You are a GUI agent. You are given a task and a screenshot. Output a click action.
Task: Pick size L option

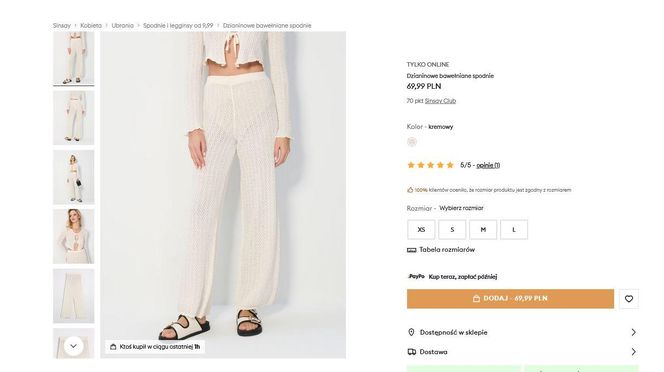[x=514, y=230]
